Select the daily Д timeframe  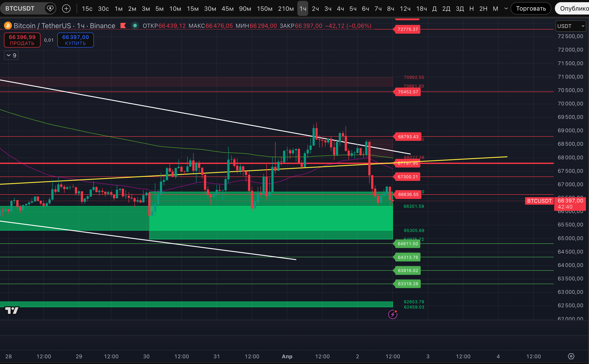[x=434, y=9]
